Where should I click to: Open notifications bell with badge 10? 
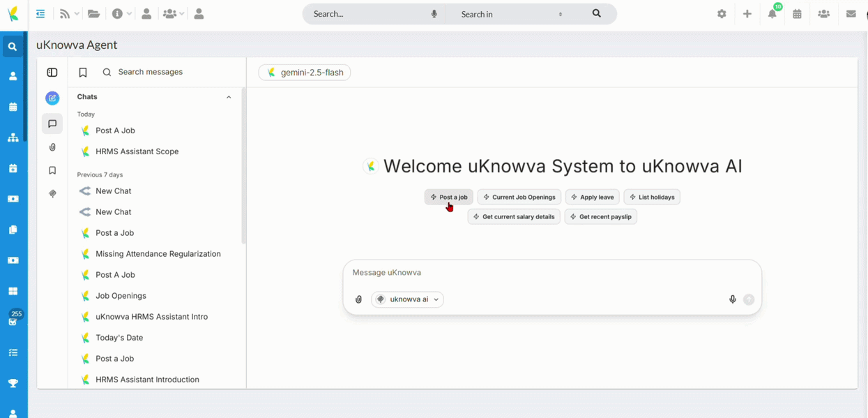pos(772,13)
